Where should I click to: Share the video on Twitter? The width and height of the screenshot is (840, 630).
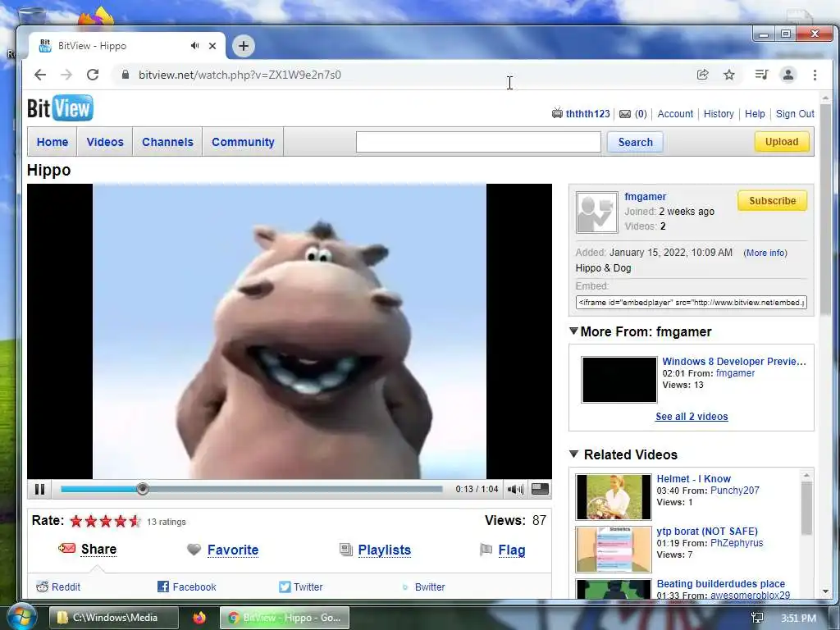coord(308,587)
